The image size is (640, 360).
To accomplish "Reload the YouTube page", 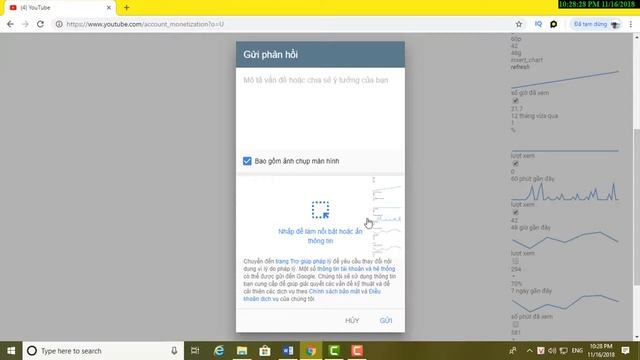I will 40,24.
